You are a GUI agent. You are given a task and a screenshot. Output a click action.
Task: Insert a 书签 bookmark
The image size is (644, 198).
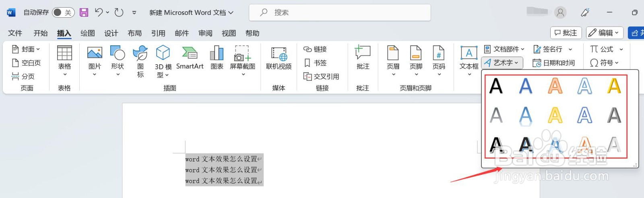316,63
